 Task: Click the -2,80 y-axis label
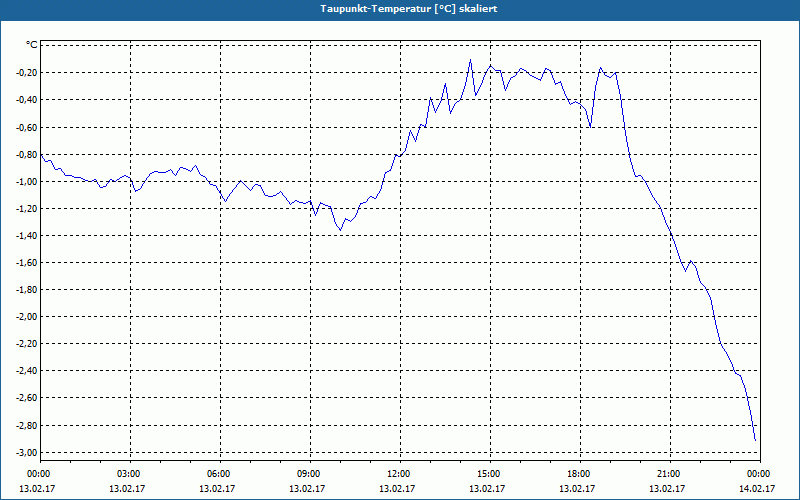tap(26, 425)
